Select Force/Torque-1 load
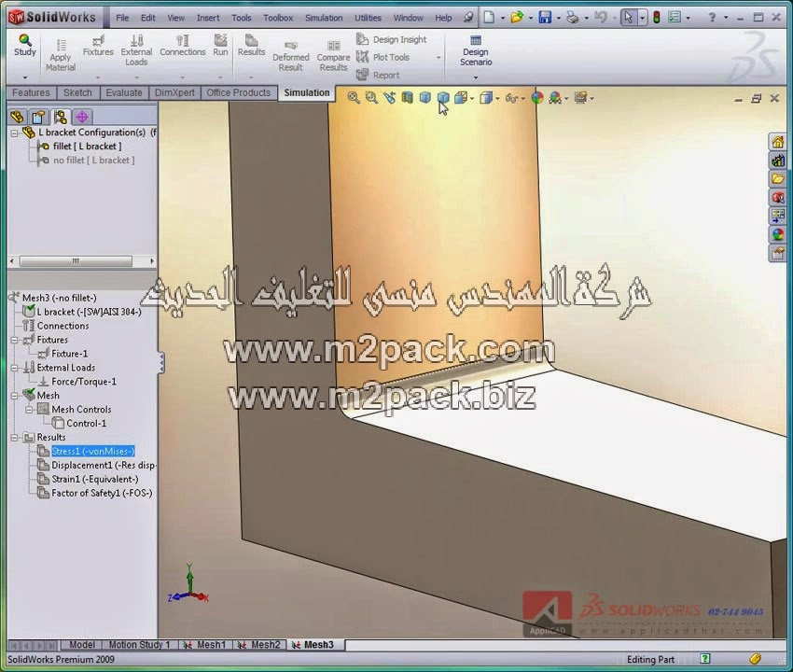793x672 pixels. pyautogui.click(x=83, y=382)
